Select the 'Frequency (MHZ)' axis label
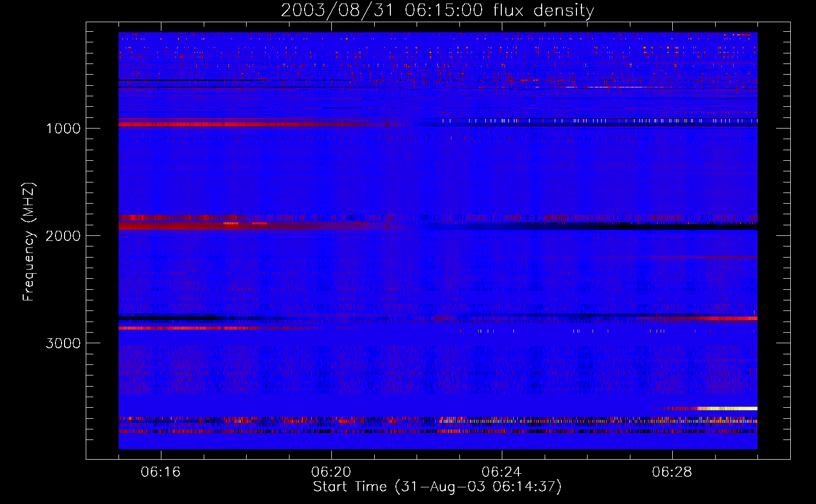Screen dimensions: 816x504 pos(29,242)
